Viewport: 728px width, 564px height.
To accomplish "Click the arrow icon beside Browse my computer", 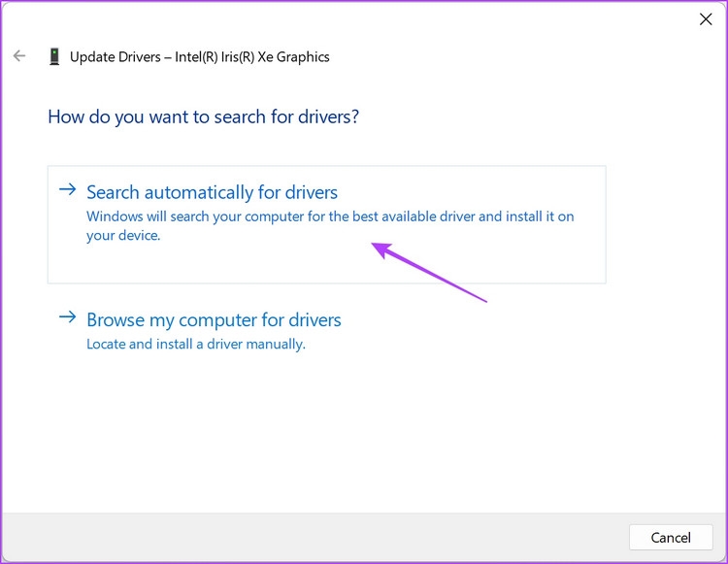I will [67, 317].
